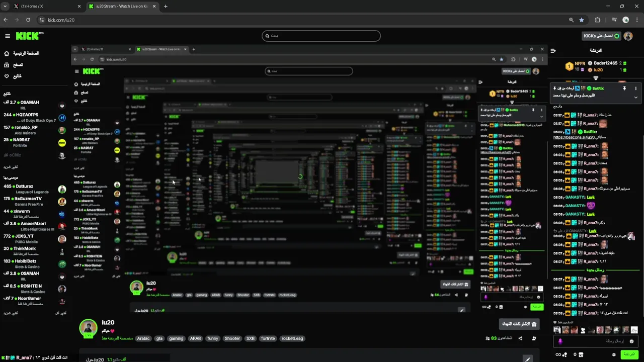Expand the leaderboard double-line handle

(x=596, y=78)
